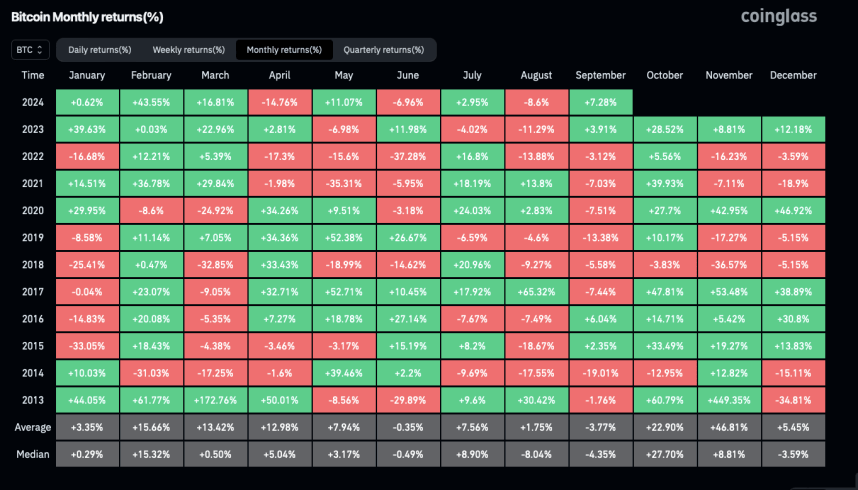Image resolution: width=858 pixels, height=490 pixels.
Task: Select the Monthly returns(%) tab
Action: tap(284, 49)
